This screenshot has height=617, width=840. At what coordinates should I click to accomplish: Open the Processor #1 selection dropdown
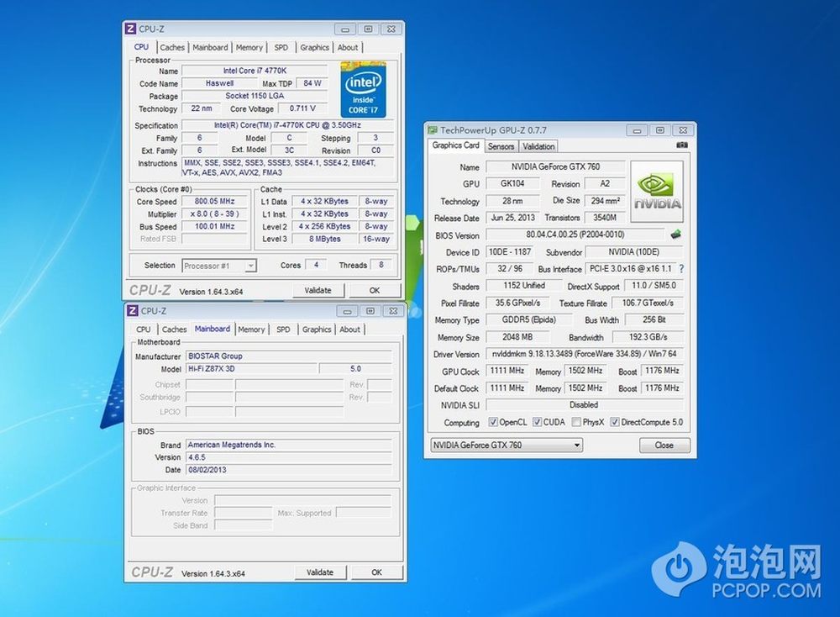click(219, 266)
